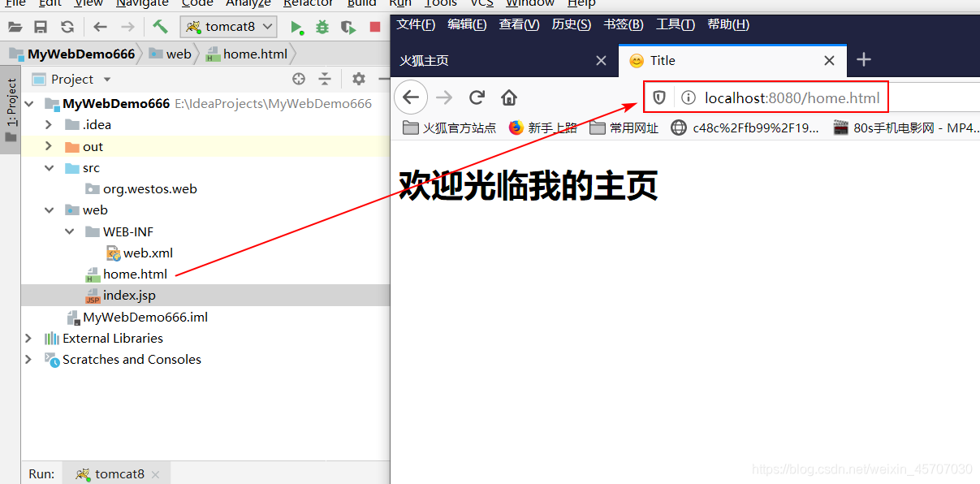The image size is (980, 484).
Task: Click the Synchronize refresh icon in IDE
Action: tap(67, 27)
